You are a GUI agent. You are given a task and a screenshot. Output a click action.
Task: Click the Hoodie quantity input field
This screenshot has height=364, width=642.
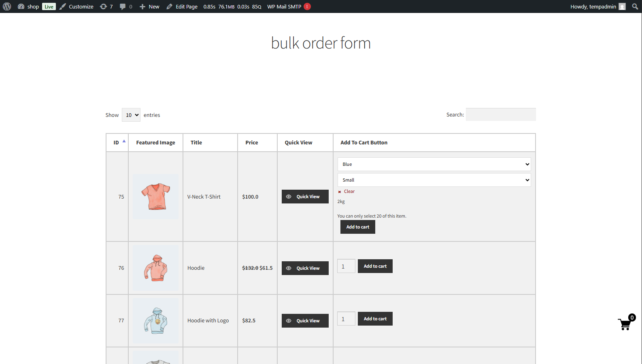click(346, 266)
